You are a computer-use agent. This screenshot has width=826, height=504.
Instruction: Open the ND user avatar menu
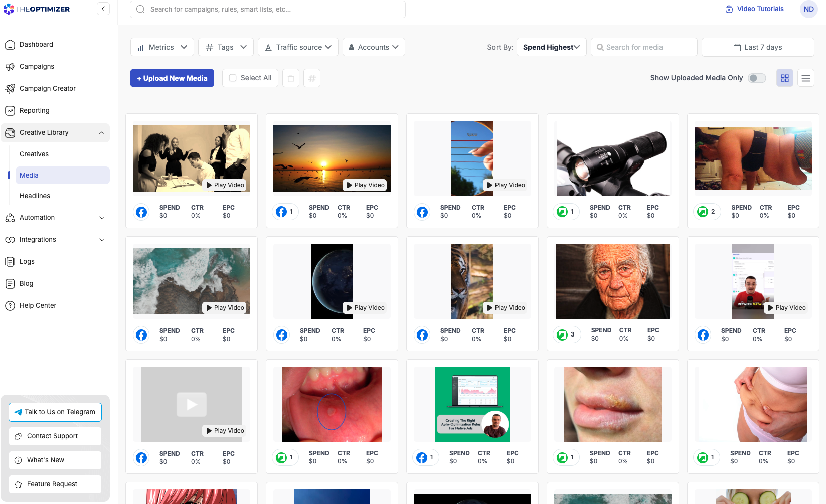click(x=808, y=9)
